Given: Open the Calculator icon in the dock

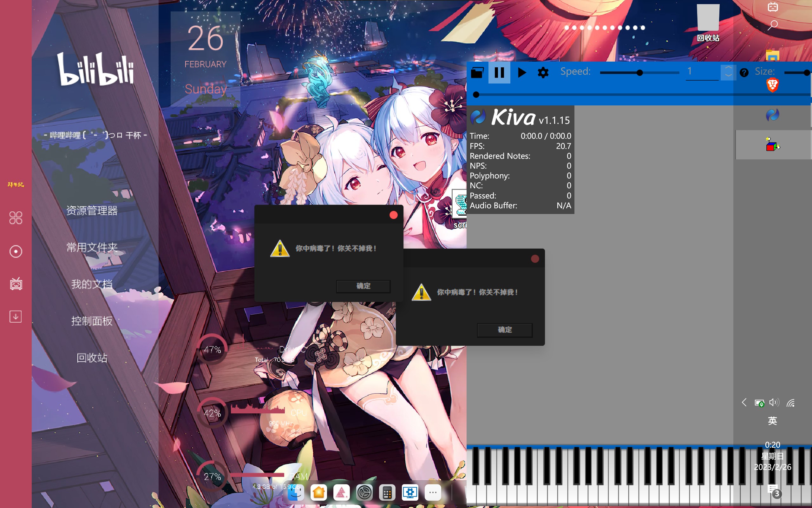Looking at the screenshot, I should 387,493.
